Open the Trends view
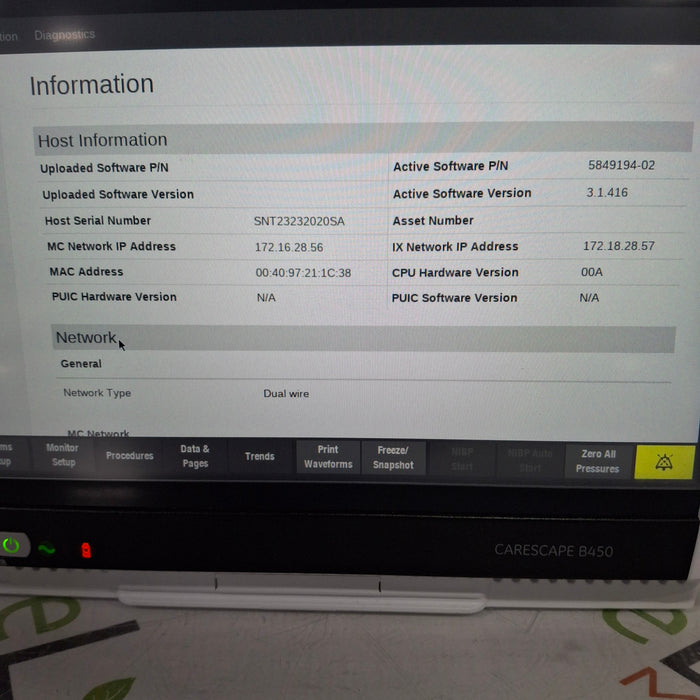The height and width of the screenshot is (700, 700). coord(259,456)
